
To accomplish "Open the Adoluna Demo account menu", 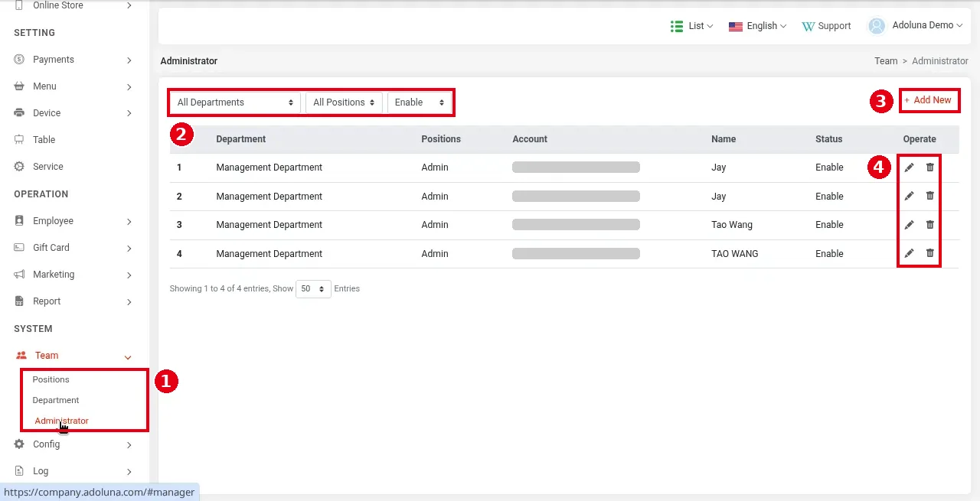I will [916, 26].
